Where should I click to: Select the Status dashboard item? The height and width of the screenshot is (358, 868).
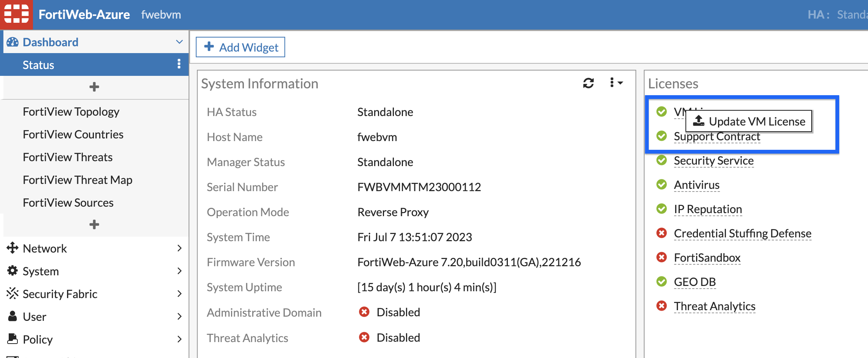coord(94,64)
